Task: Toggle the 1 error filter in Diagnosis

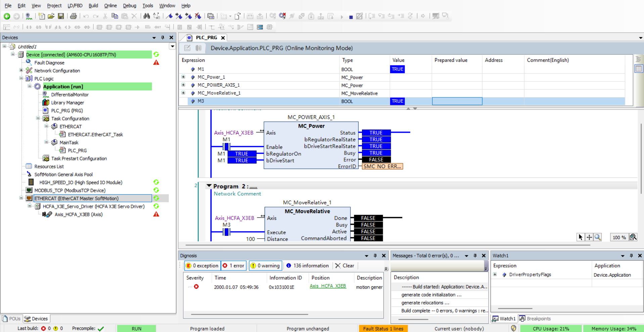Action: coord(234,265)
